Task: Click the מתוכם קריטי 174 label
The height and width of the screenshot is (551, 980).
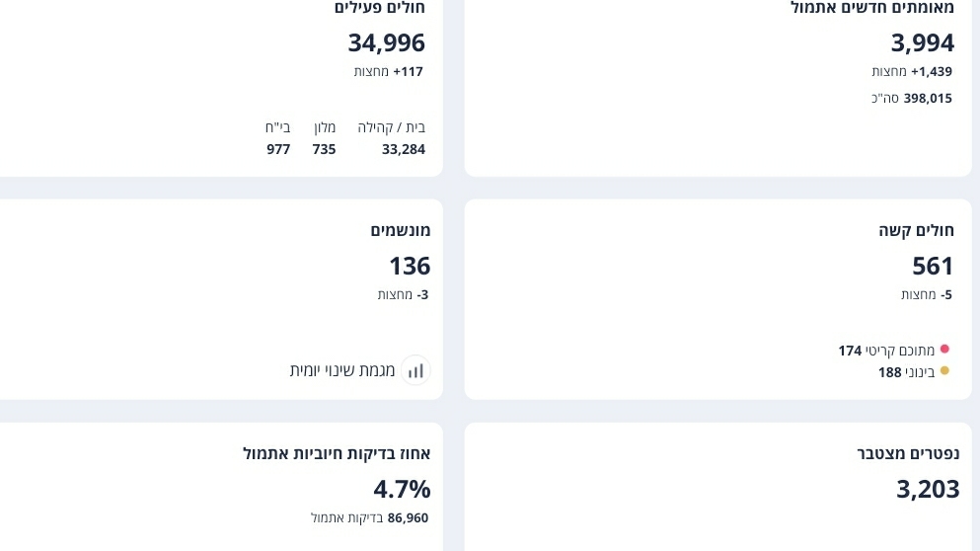Action: coord(886,350)
